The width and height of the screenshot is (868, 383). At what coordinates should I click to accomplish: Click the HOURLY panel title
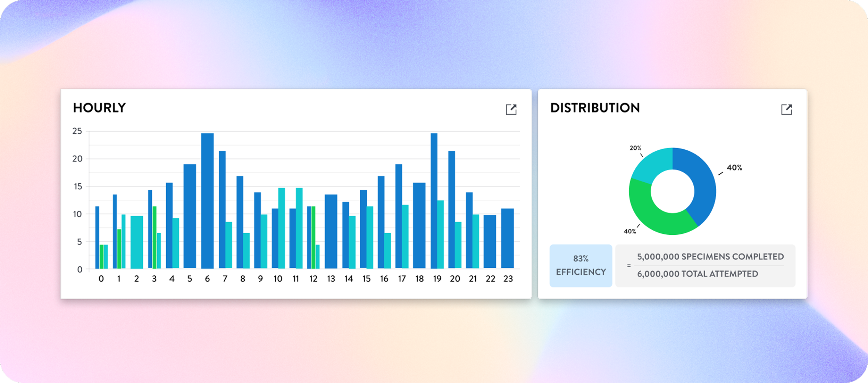pyautogui.click(x=99, y=108)
